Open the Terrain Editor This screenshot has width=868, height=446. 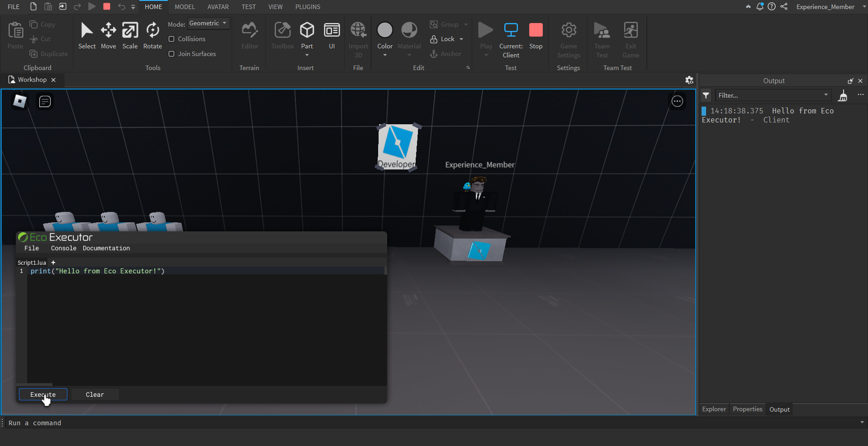click(250, 36)
